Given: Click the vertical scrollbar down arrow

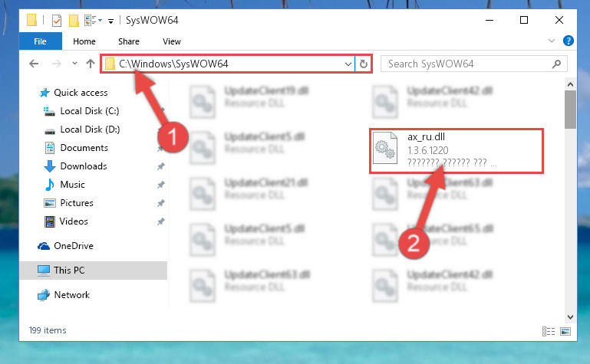Looking at the screenshot, I should pyautogui.click(x=570, y=317).
